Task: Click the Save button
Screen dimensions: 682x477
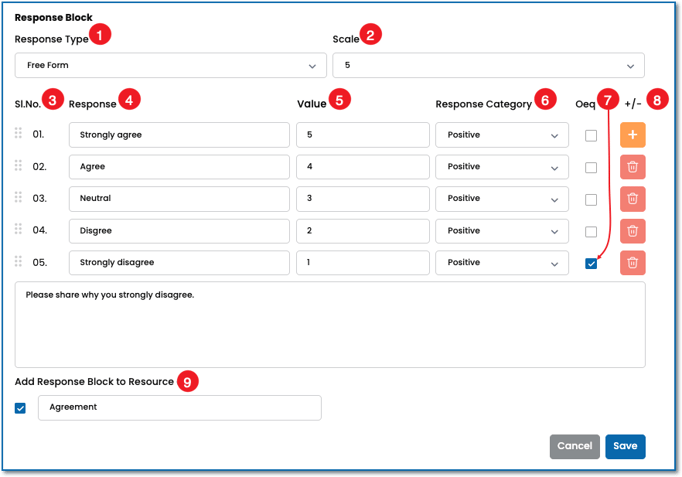Action: (x=625, y=447)
